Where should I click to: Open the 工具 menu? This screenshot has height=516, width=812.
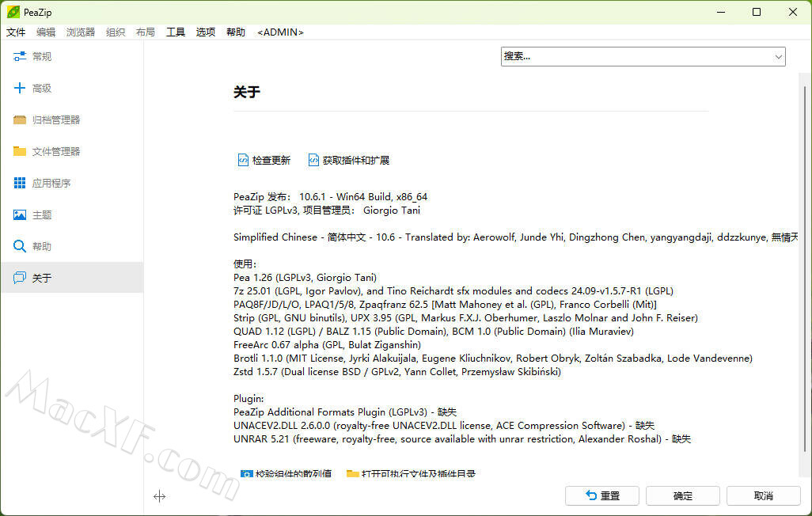point(176,32)
